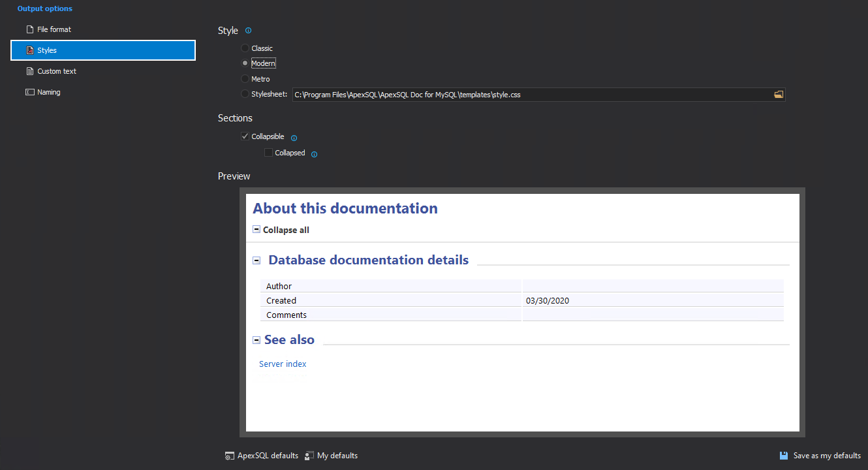Viewport: 868px width, 470px height.
Task: Enable the Collapsed checkbox
Action: pyautogui.click(x=268, y=153)
